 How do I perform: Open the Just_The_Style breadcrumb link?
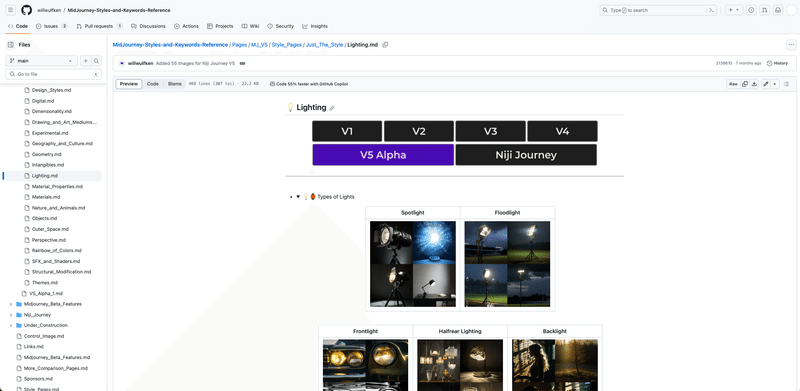click(324, 45)
